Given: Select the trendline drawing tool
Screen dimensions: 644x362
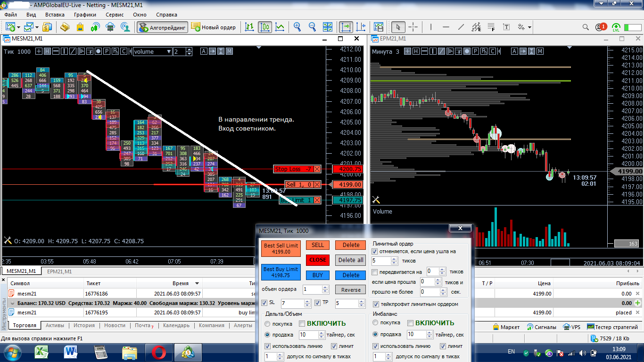Looking at the screenshot, I should [461, 27].
